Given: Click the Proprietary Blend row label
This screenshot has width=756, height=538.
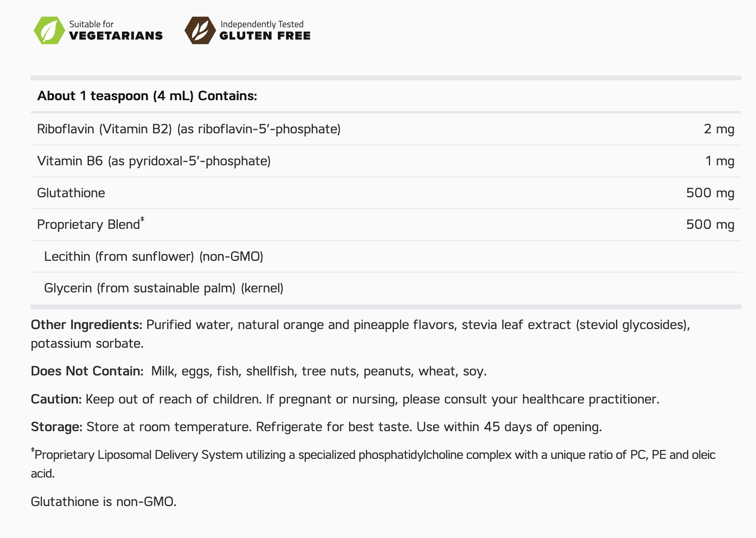Looking at the screenshot, I should [88, 225].
